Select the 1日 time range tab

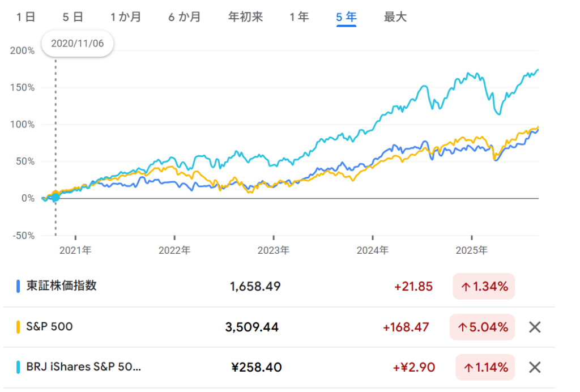26,17
